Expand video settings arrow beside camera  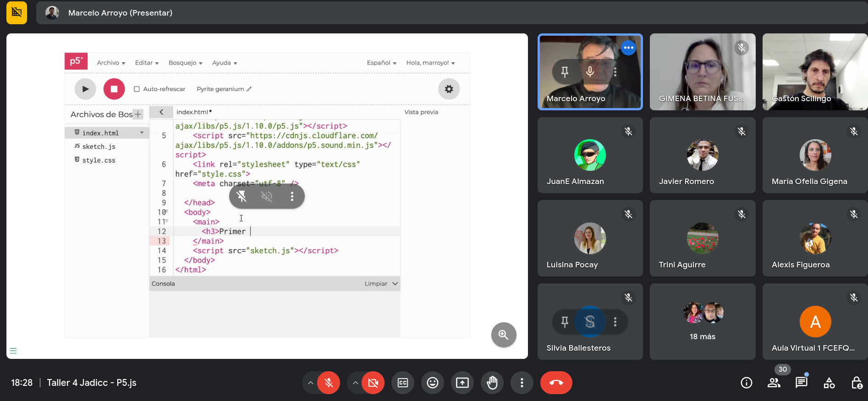click(x=355, y=383)
